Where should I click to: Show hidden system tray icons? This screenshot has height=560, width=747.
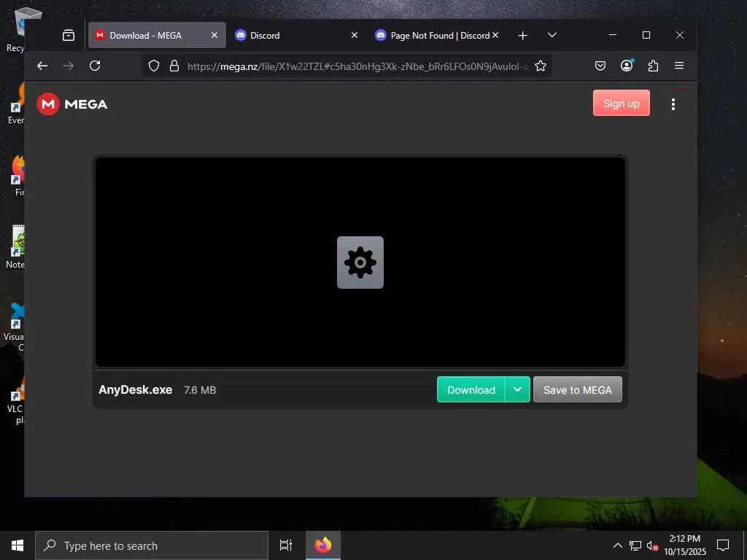pos(617,545)
